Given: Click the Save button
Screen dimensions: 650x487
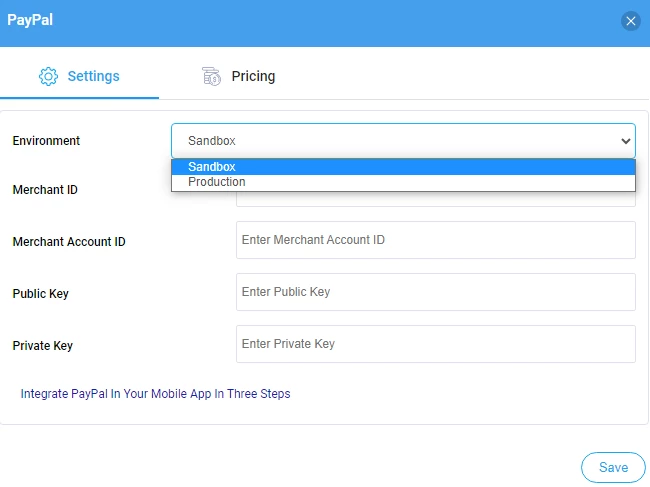Looking at the screenshot, I should click(613, 468).
